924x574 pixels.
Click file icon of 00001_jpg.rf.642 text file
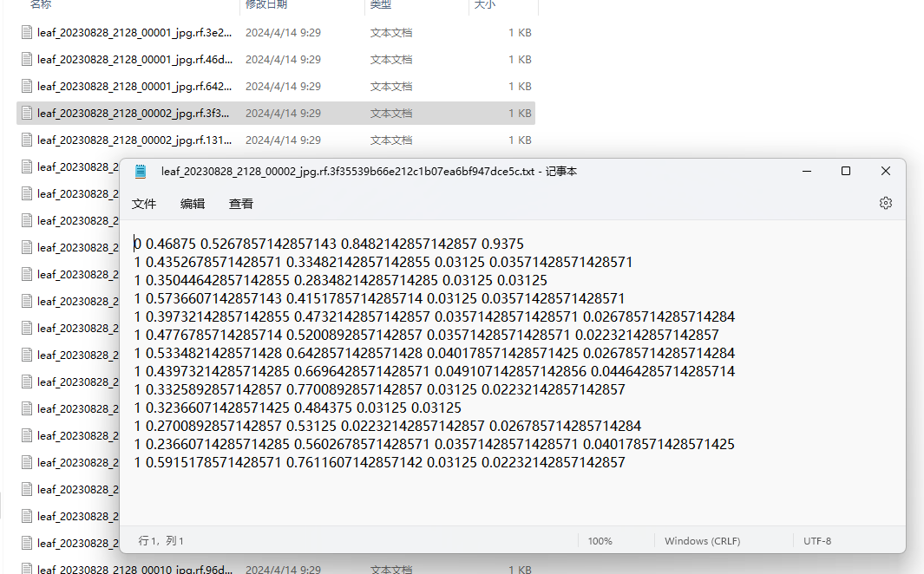[27, 87]
